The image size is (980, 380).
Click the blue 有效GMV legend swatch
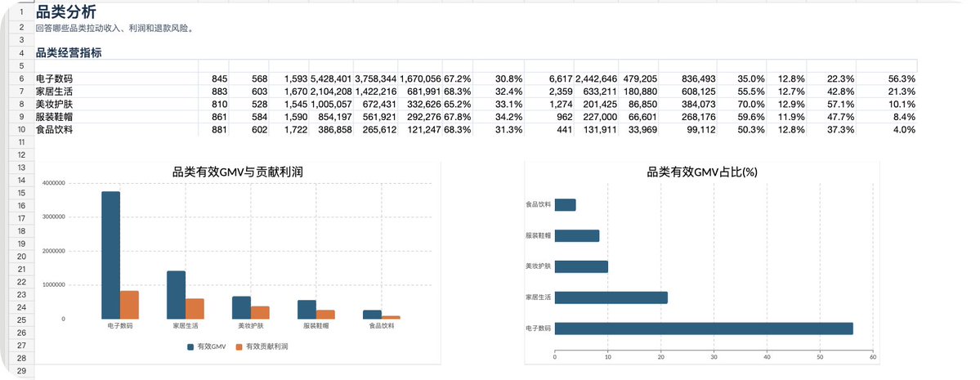(190, 346)
